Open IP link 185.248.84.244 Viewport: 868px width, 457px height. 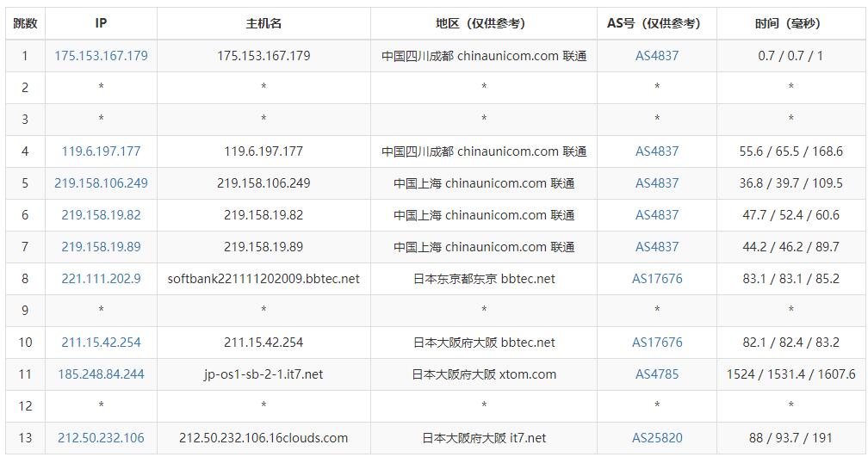pos(101,374)
